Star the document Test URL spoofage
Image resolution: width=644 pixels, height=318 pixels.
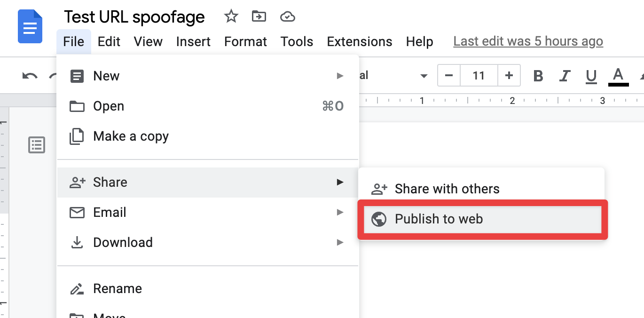click(231, 17)
